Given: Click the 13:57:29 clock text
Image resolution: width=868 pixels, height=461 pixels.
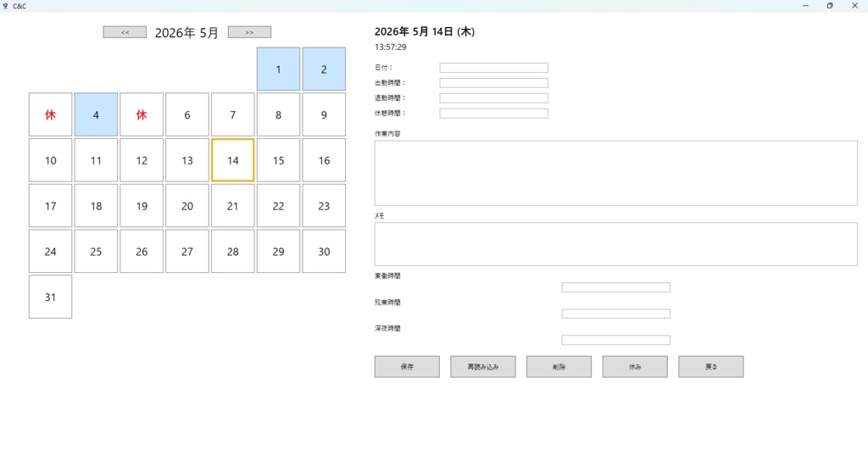Looking at the screenshot, I should tap(390, 47).
